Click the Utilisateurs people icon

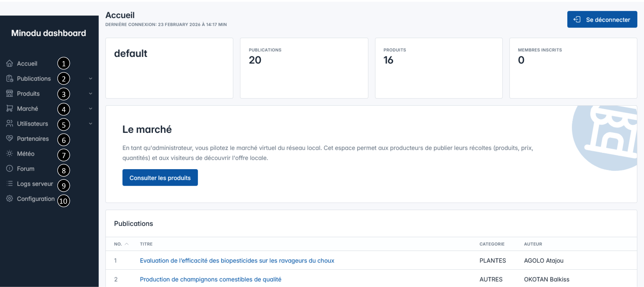point(10,124)
